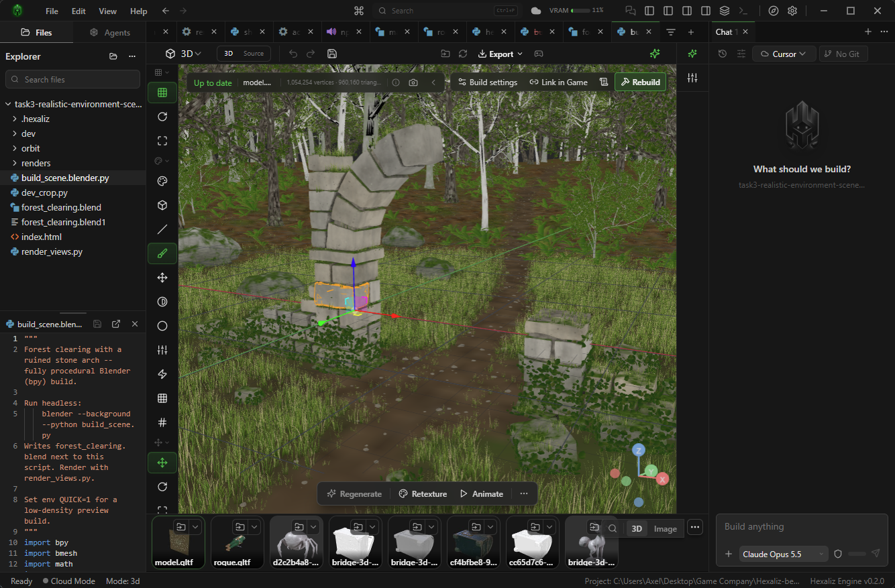Toggle the green grid button in left toolbar

click(x=162, y=93)
